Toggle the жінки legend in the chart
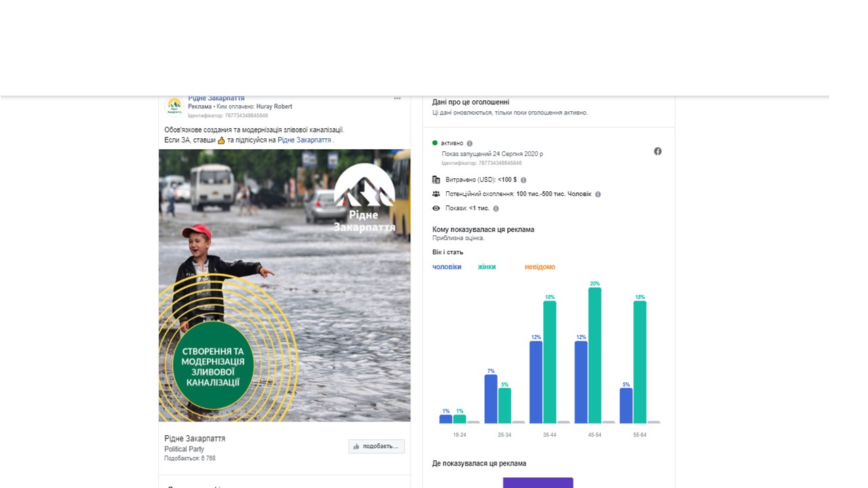The height and width of the screenshot is (488, 868). [x=486, y=267]
